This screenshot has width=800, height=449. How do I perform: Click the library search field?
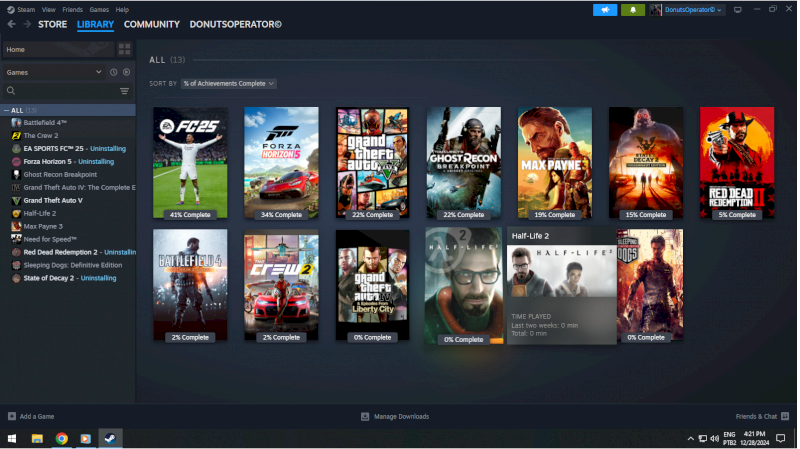(x=60, y=91)
